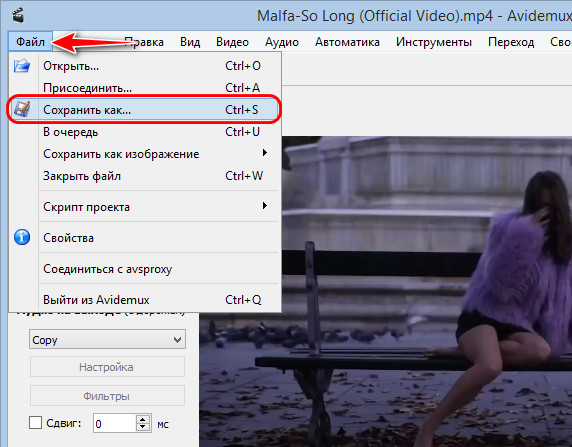Select Сохранить как... menu entry
Image resolution: width=572 pixels, height=447 pixels.
(x=145, y=110)
